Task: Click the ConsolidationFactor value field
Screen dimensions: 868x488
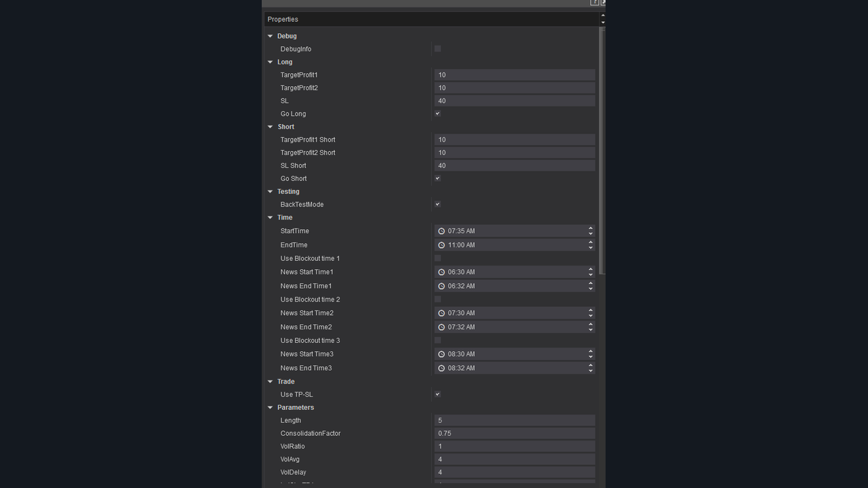Action: pyautogui.click(x=514, y=434)
